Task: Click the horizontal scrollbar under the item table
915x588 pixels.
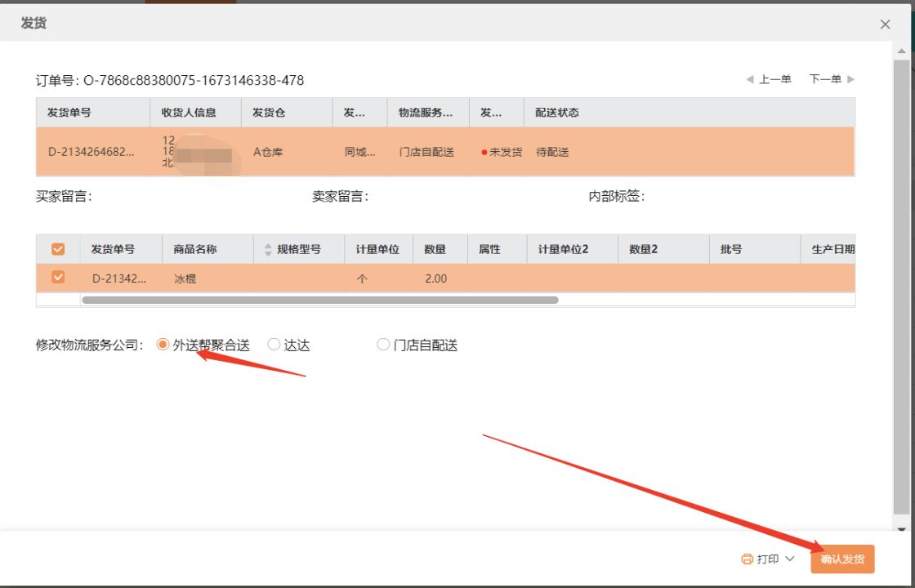Action: tap(319, 300)
